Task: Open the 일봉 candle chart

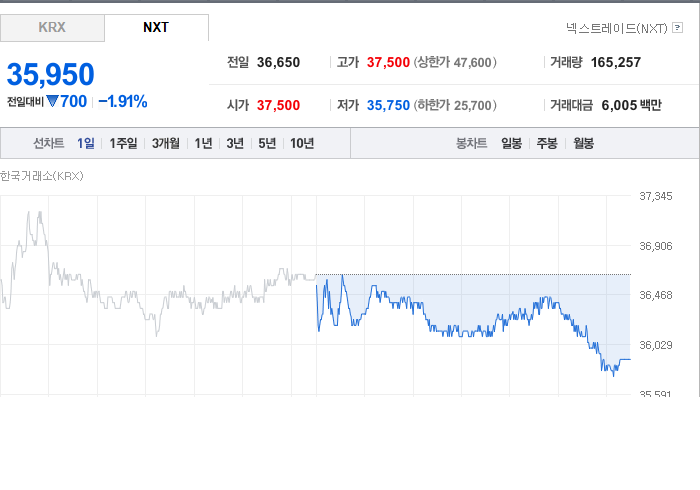Action: tap(511, 143)
